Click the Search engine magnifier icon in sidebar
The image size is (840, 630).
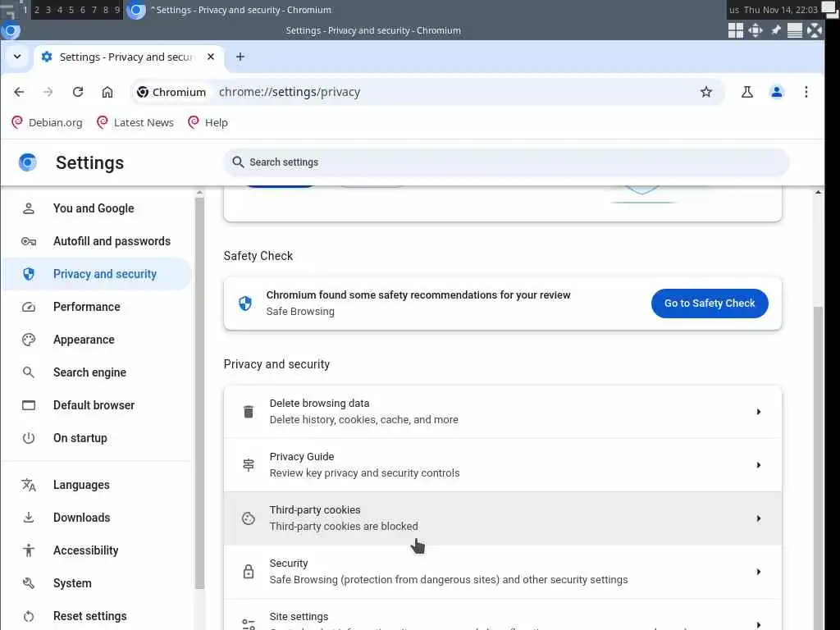[x=29, y=372]
